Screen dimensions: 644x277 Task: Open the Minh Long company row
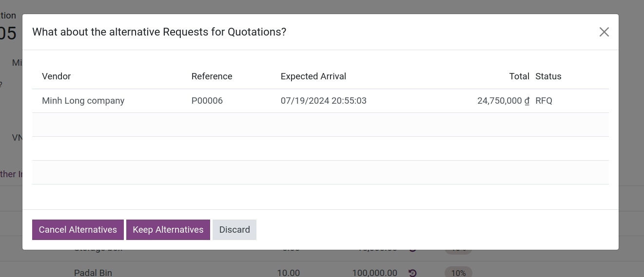tap(320, 101)
